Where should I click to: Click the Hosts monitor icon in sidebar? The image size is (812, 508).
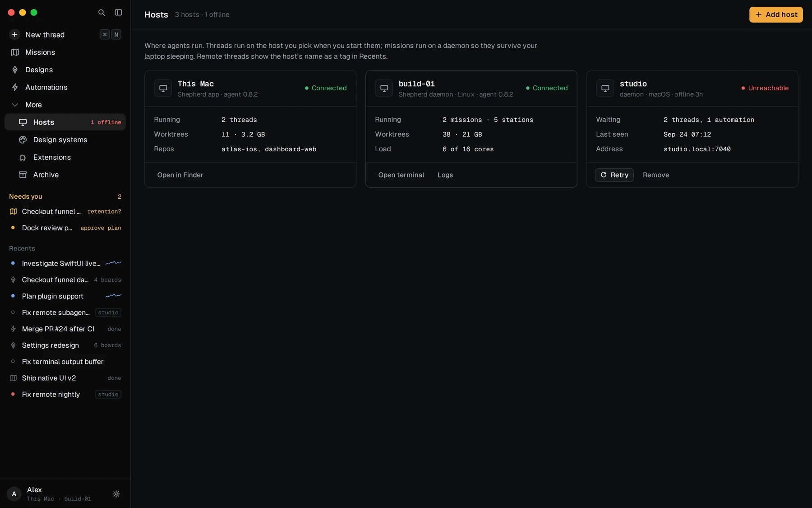[23, 122]
